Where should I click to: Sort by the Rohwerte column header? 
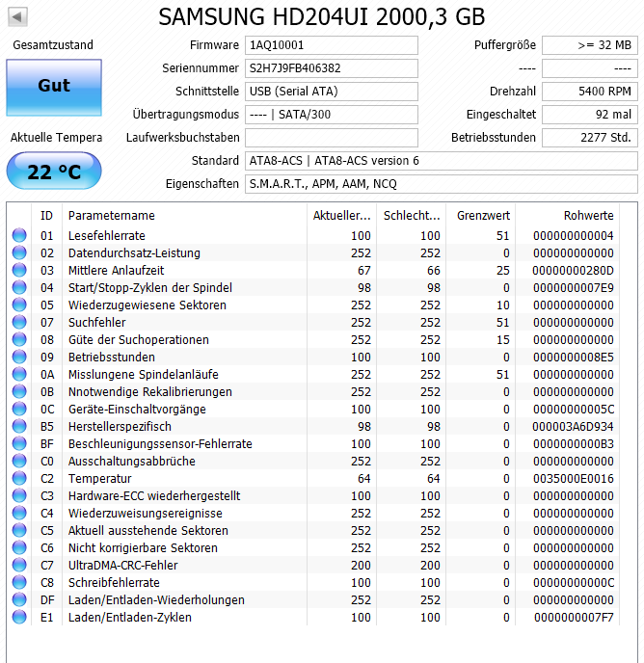tap(568, 216)
